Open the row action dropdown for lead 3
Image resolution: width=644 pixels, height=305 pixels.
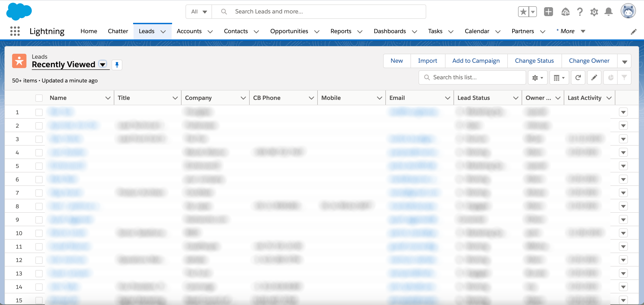(624, 138)
